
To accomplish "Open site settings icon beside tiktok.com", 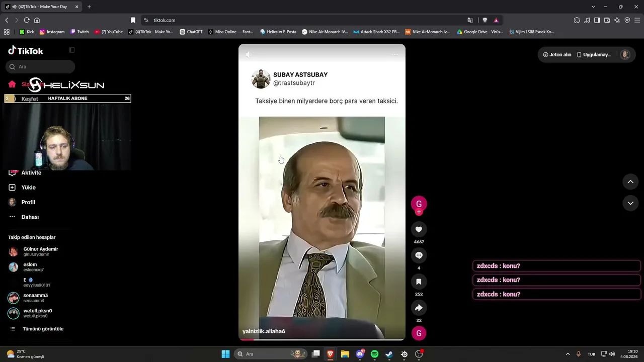I will (x=146, y=20).
